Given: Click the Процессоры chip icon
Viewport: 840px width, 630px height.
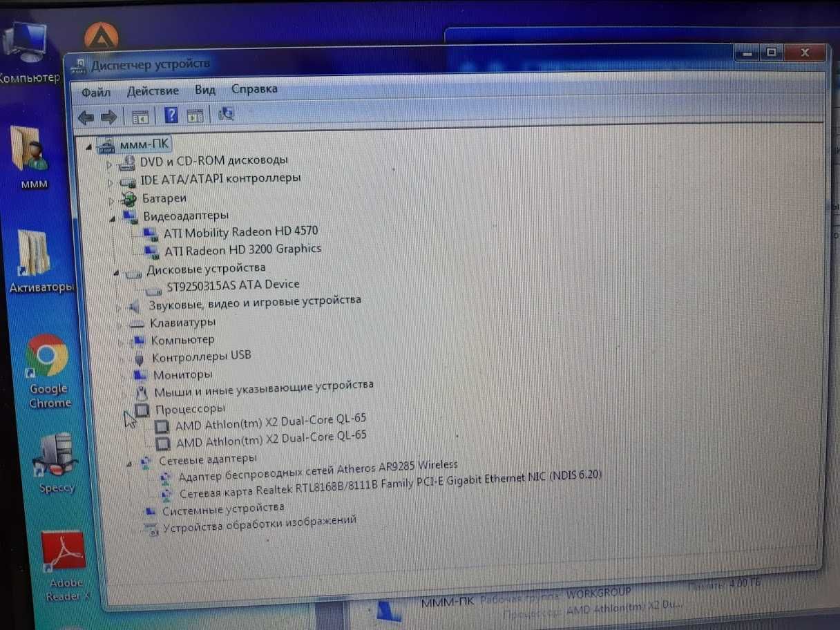Looking at the screenshot, I should (142, 410).
